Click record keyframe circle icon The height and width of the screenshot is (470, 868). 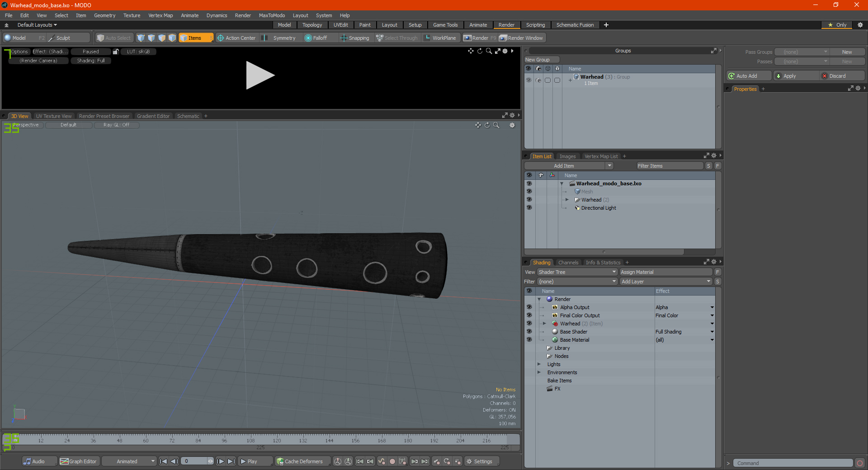pyautogui.click(x=392, y=461)
